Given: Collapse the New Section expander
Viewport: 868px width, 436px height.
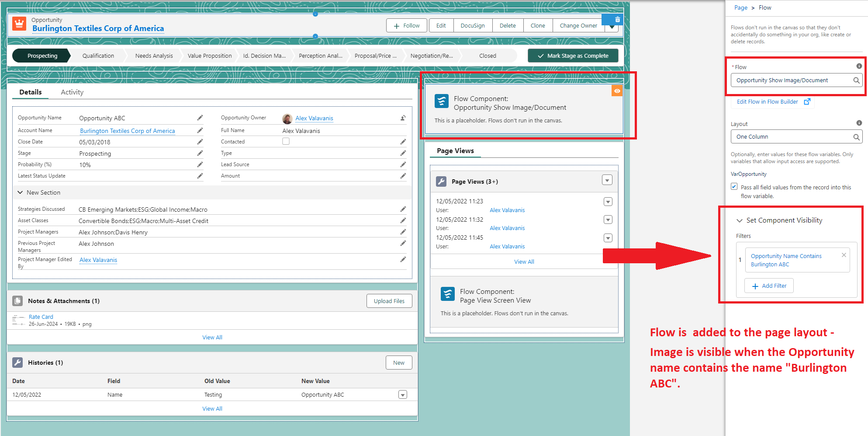Looking at the screenshot, I should tap(20, 192).
